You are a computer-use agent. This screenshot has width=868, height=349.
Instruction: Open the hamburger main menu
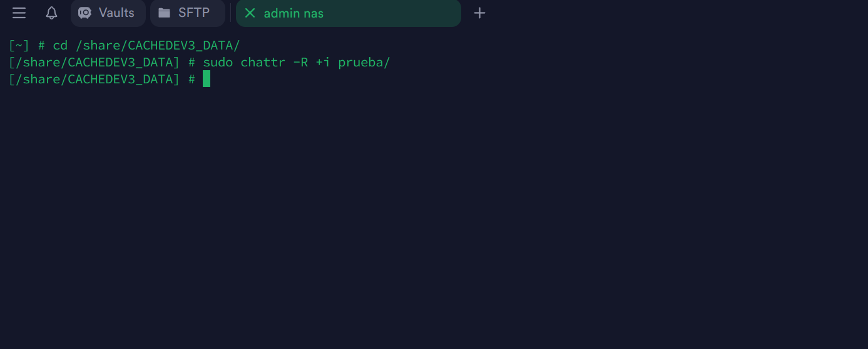[x=19, y=13]
